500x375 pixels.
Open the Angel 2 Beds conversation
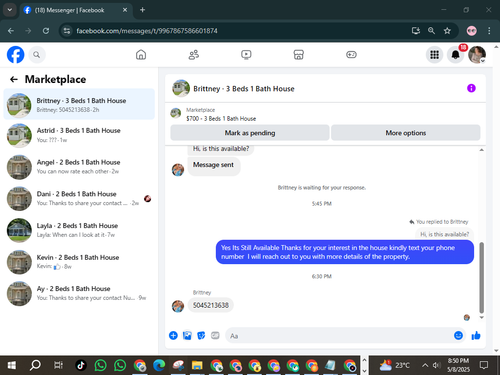tap(79, 167)
